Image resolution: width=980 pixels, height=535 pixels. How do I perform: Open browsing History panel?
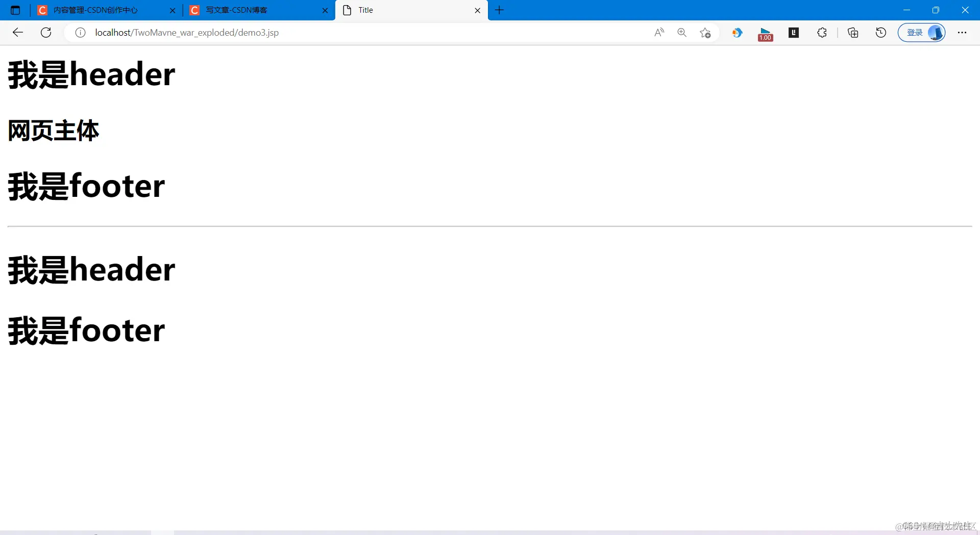[x=881, y=33]
